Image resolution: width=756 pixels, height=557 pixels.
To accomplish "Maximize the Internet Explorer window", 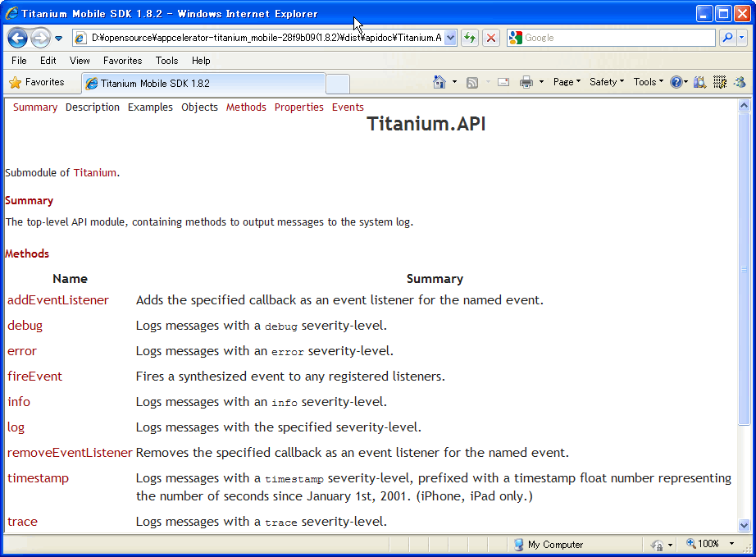I will click(x=723, y=13).
